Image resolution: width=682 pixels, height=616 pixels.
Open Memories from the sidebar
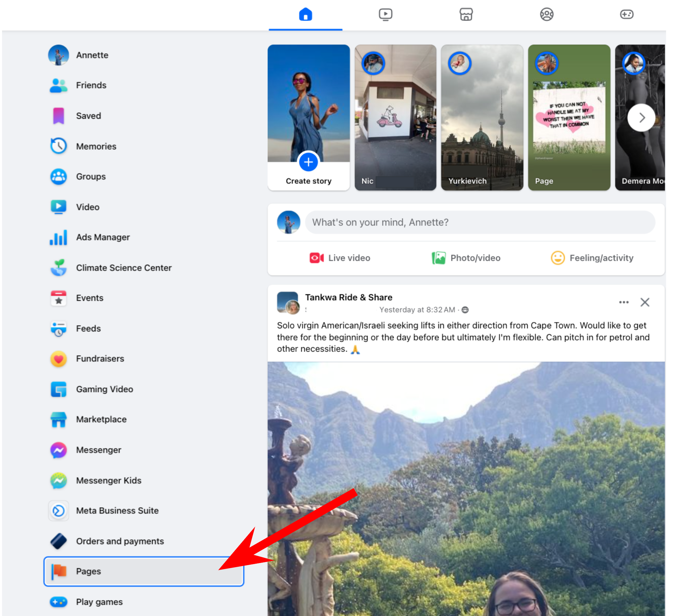96,146
